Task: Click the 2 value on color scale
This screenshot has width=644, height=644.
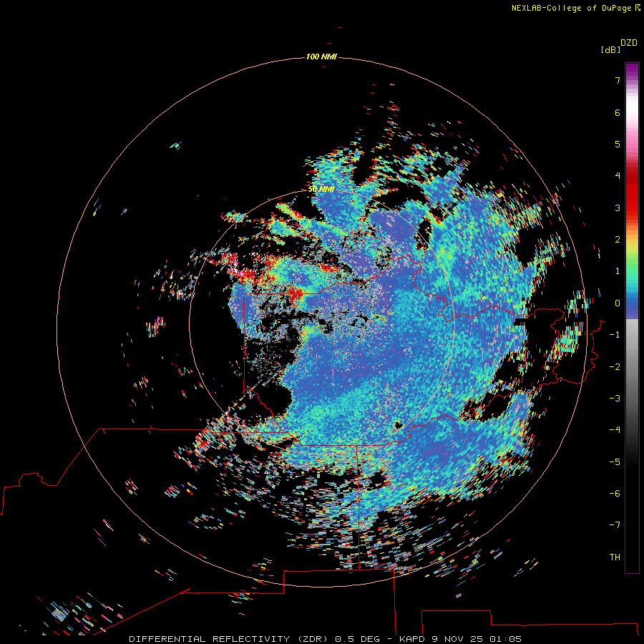Action: (618, 240)
